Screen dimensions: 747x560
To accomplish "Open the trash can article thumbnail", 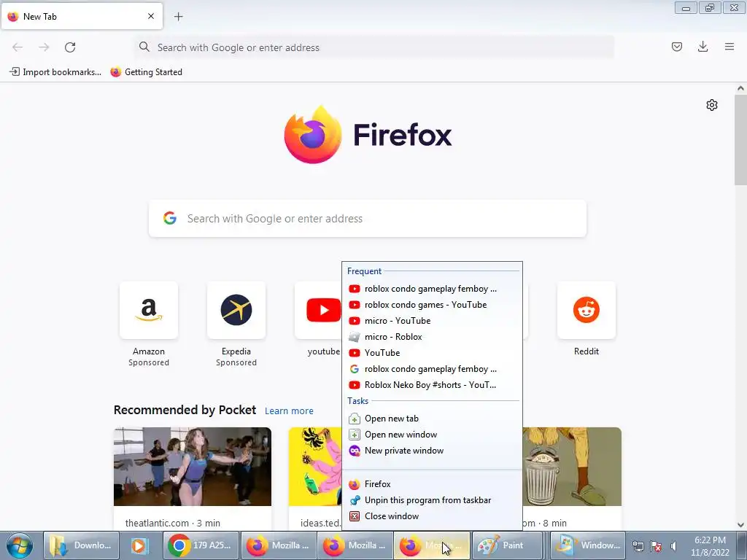I will pos(572,467).
